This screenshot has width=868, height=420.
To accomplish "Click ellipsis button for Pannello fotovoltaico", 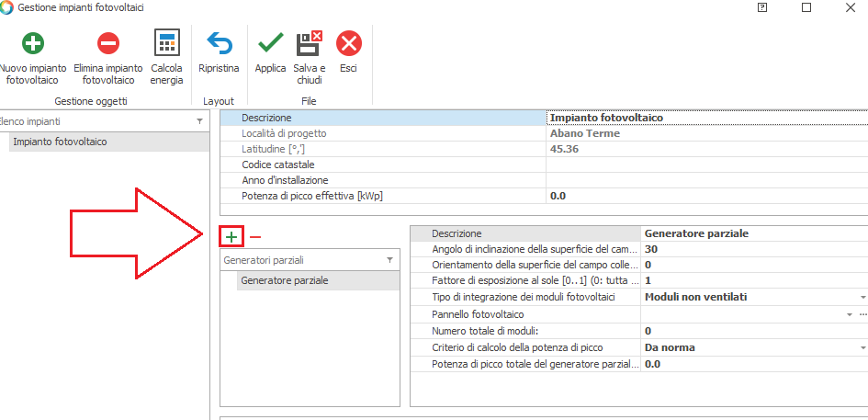I will (x=862, y=314).
